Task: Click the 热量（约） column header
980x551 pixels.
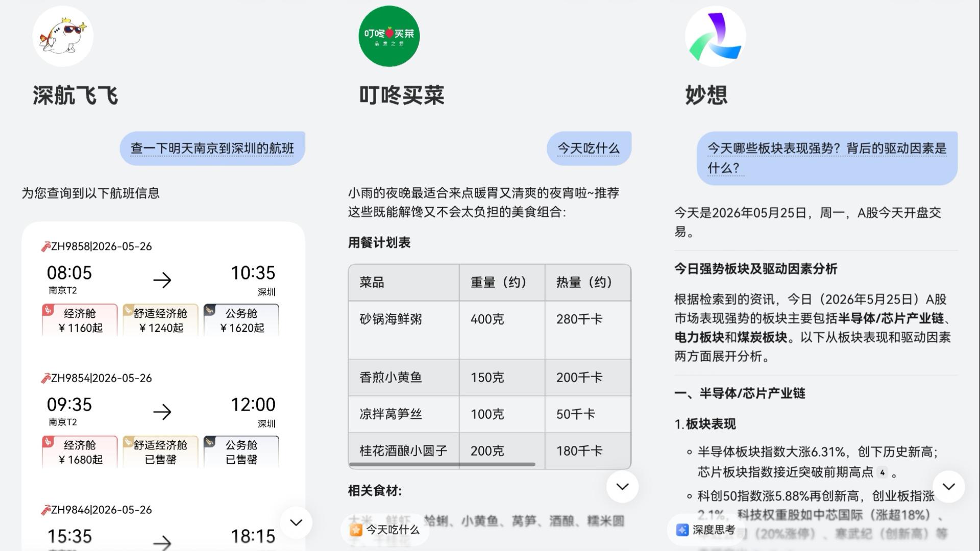Action: coord(587,283)
